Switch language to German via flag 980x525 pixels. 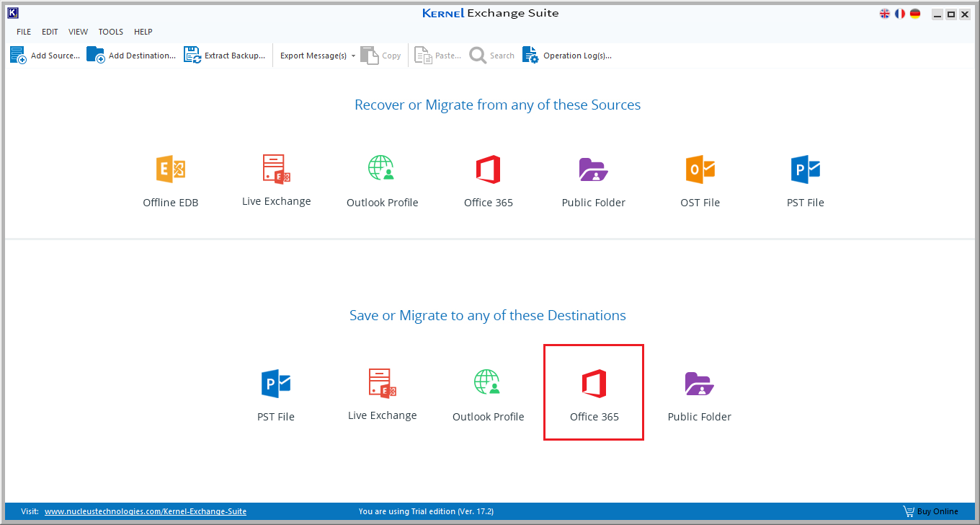915,14
